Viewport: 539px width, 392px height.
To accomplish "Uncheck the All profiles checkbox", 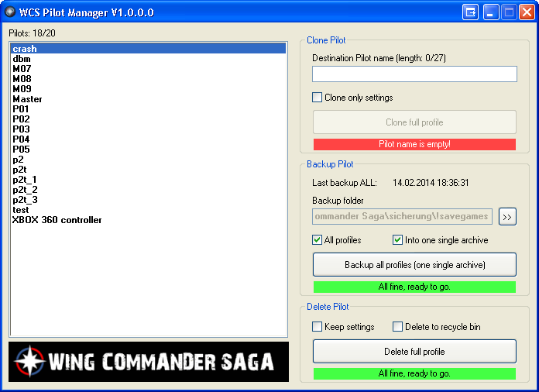I will click(317, 240).
